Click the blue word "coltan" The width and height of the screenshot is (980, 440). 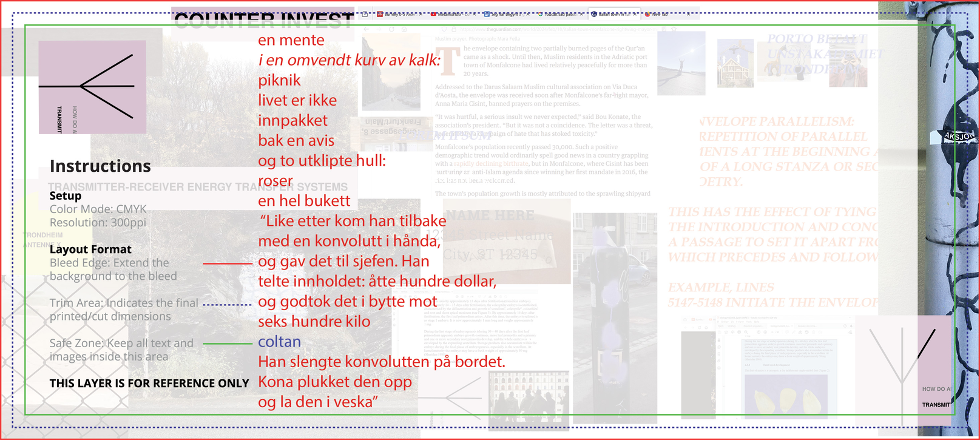(x=279, y=342)
